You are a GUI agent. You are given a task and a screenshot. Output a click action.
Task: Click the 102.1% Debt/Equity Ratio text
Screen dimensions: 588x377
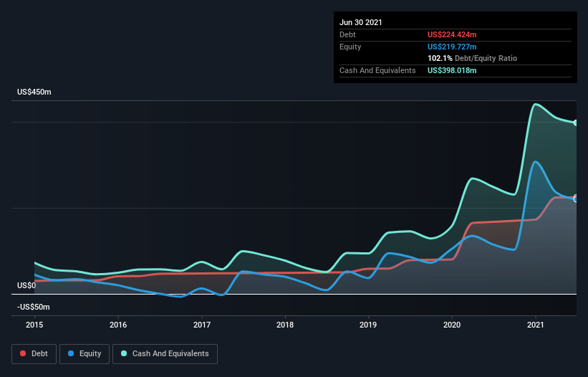point(472,59)
